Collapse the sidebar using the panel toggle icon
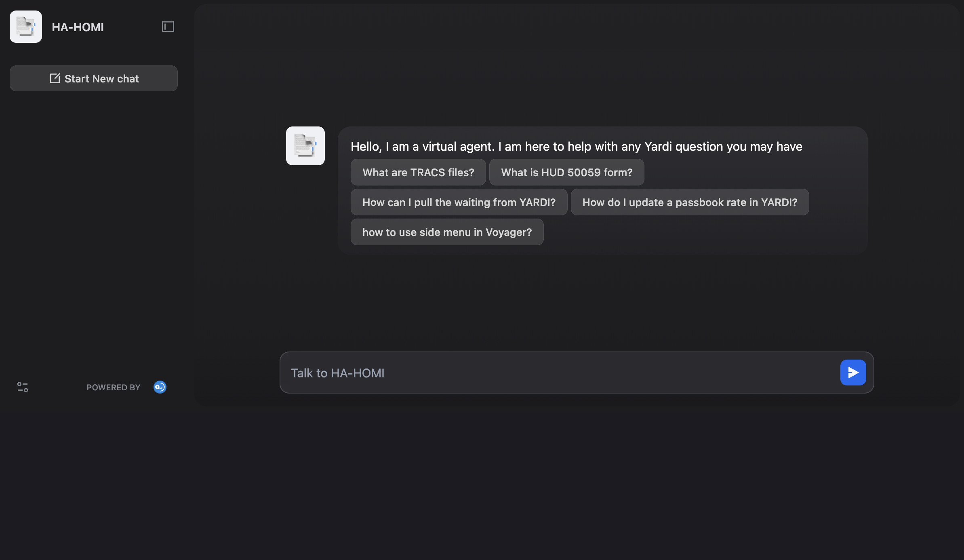964x560 pixels. (168, 27)
